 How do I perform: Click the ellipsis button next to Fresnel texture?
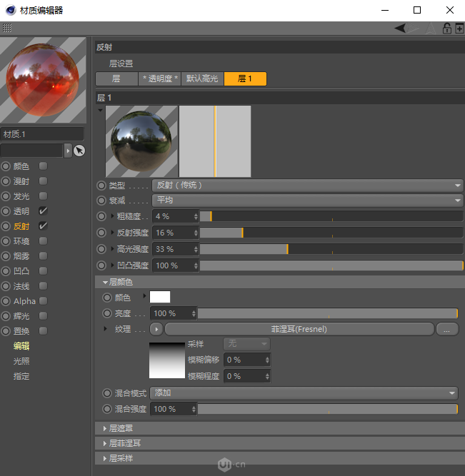click(x=447, y=329)
